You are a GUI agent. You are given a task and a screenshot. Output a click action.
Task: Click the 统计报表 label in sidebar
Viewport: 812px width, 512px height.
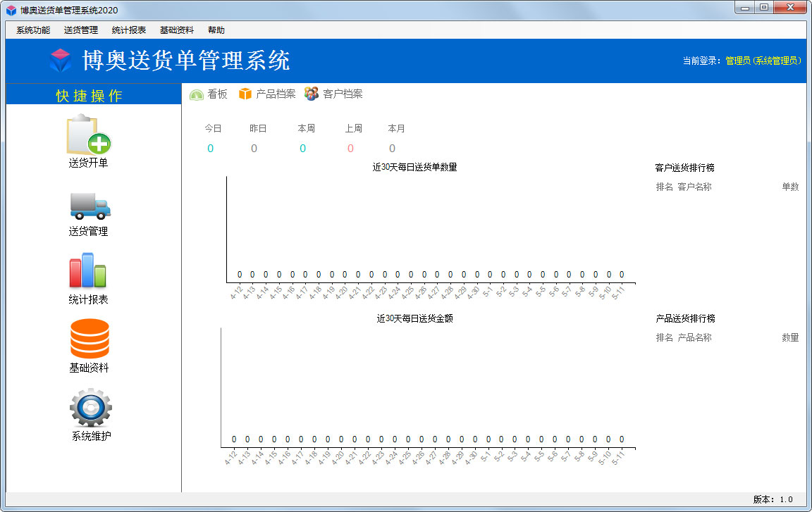pos(89,299)
